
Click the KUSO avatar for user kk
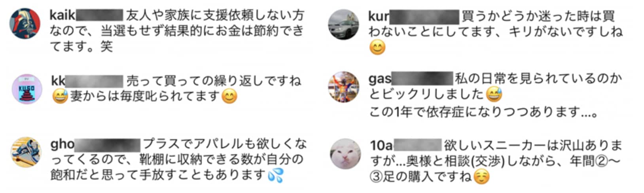click(27, 89)
